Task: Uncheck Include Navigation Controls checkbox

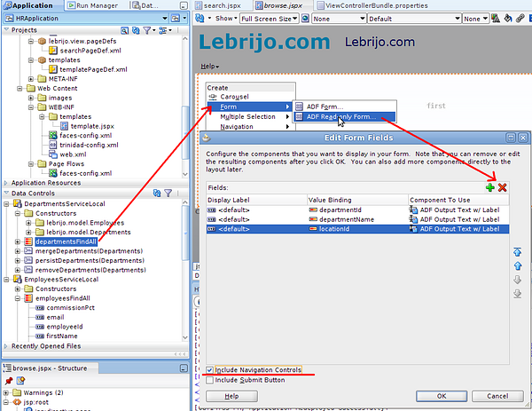Action: click(x=209, y=369)
